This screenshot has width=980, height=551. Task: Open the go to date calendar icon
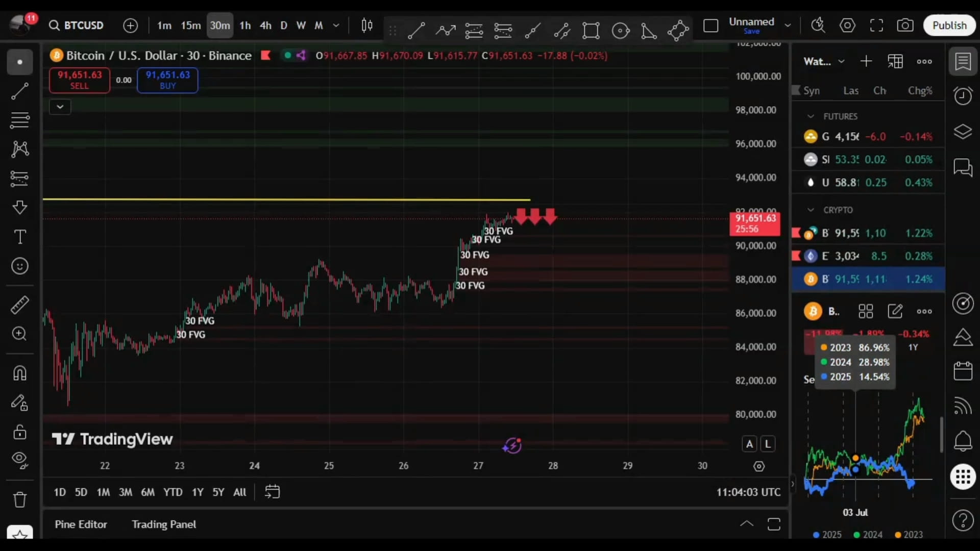272,492
